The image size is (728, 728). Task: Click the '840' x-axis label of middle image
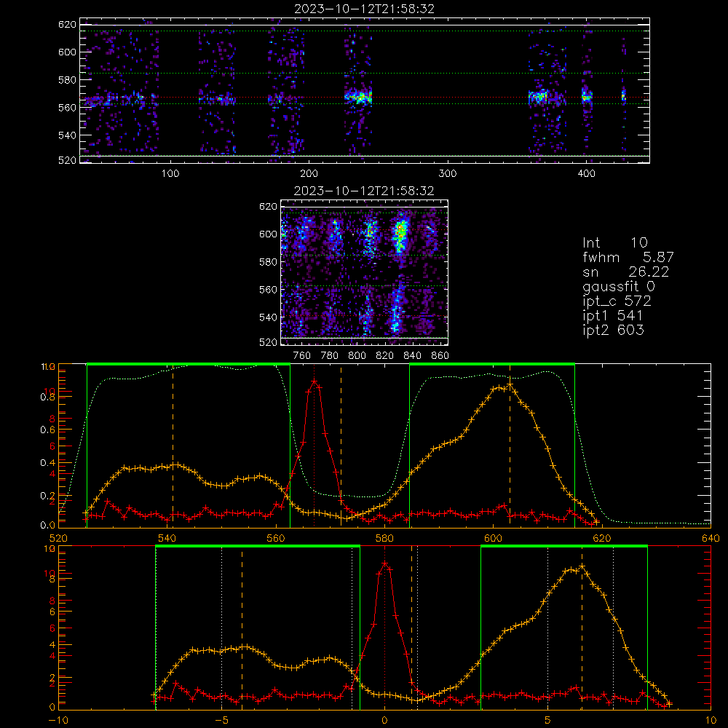(x=412, y=356)
